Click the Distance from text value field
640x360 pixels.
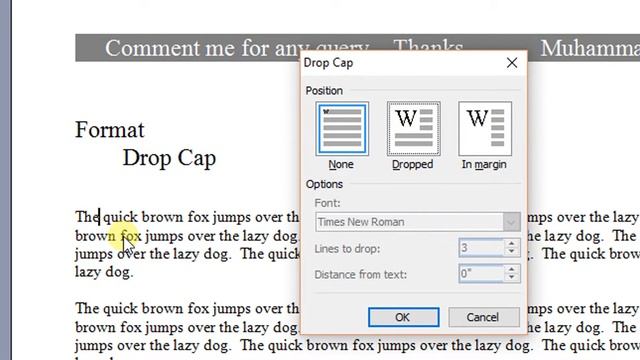click(481, 274)
